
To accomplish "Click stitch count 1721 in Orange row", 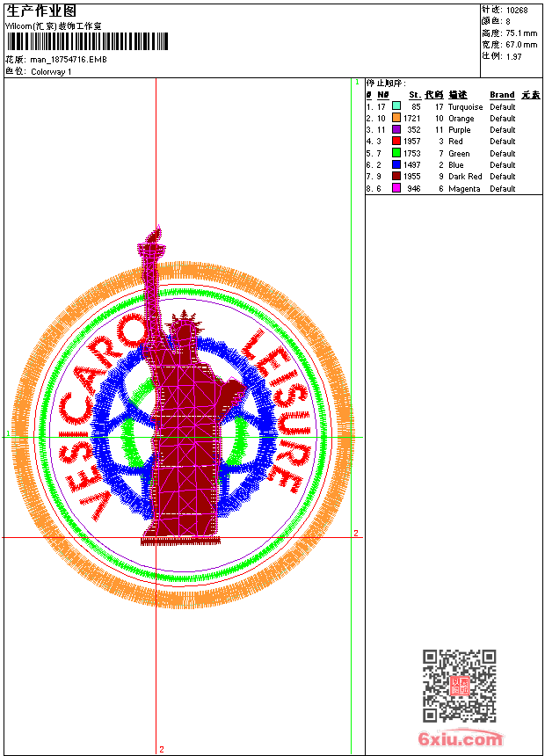I will [412, 118].
